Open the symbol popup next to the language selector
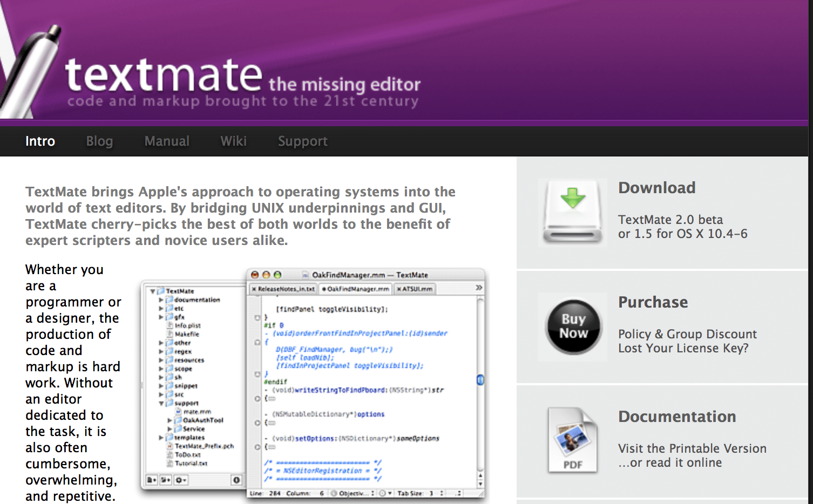 point(385,493)
